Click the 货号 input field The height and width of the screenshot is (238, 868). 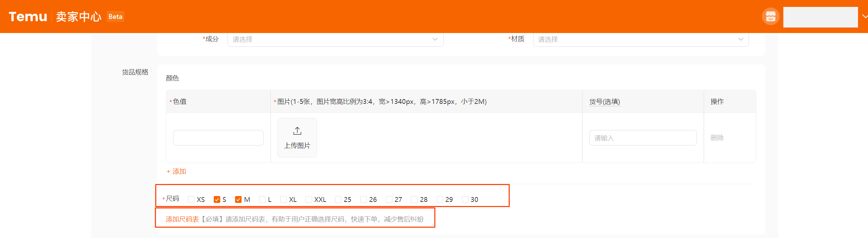click(x=643, y=138)
